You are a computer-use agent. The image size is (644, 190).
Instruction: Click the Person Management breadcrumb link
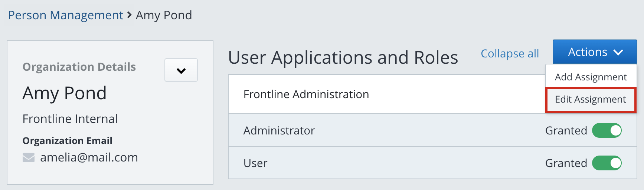(65, 15)
